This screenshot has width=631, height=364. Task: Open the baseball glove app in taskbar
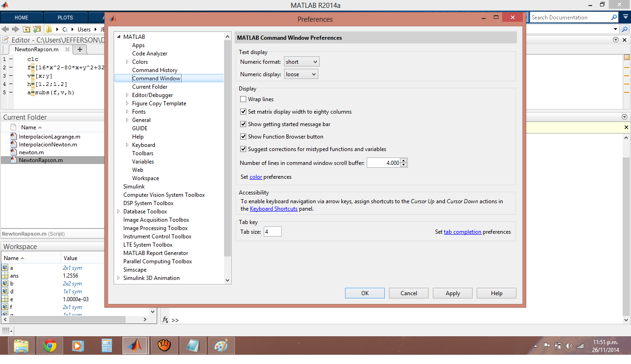point(164,346)
